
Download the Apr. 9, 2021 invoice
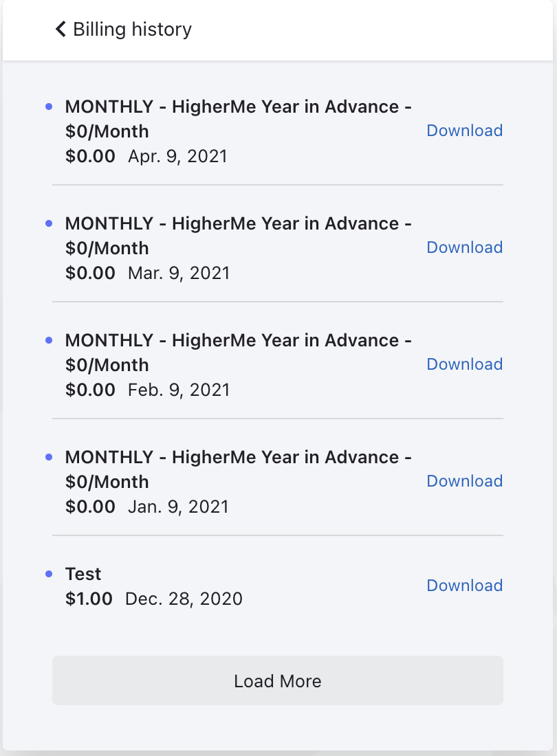click(464, 131)
